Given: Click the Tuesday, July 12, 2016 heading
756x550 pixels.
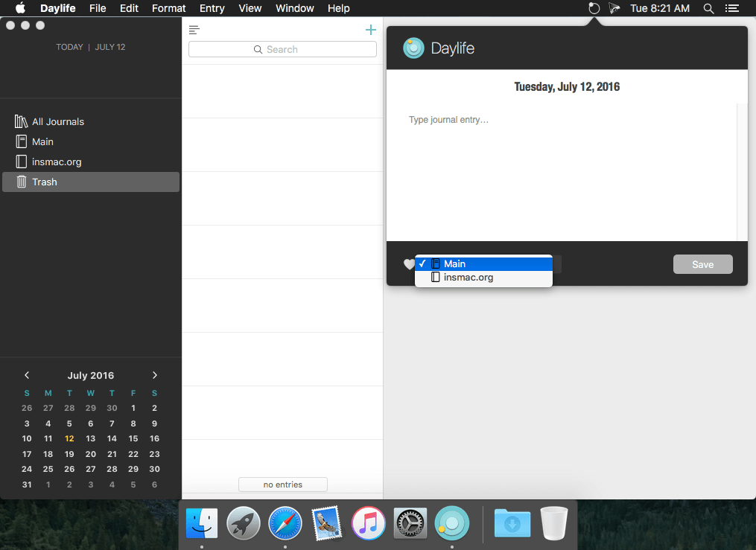Looking at the screenshot, I should 567,86.
